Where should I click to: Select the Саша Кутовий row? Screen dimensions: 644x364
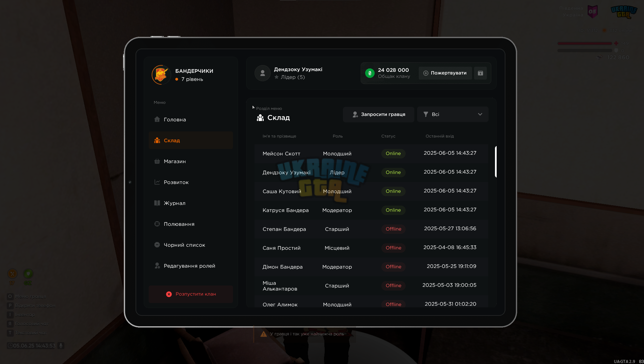coord(372,191)
